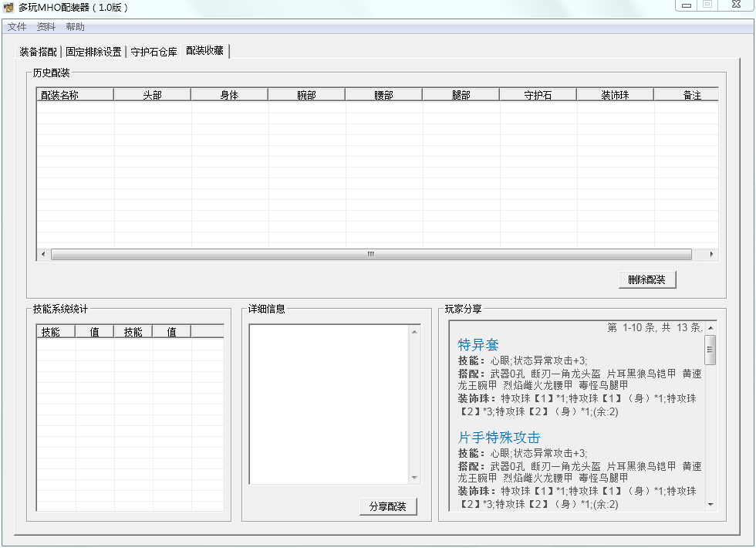Open the 资料 menu
The width and height of the screenshot is (756, 548).
[46, 27]
